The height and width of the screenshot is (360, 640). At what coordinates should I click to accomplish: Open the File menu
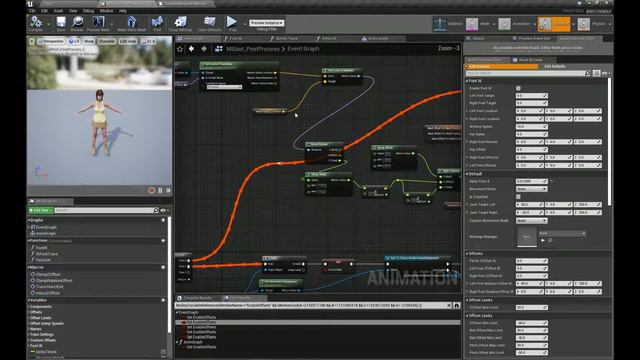coord(32,11)
